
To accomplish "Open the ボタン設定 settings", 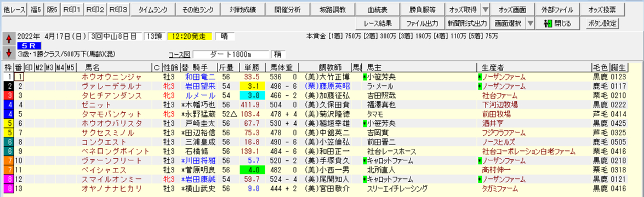I will [602, 24].
